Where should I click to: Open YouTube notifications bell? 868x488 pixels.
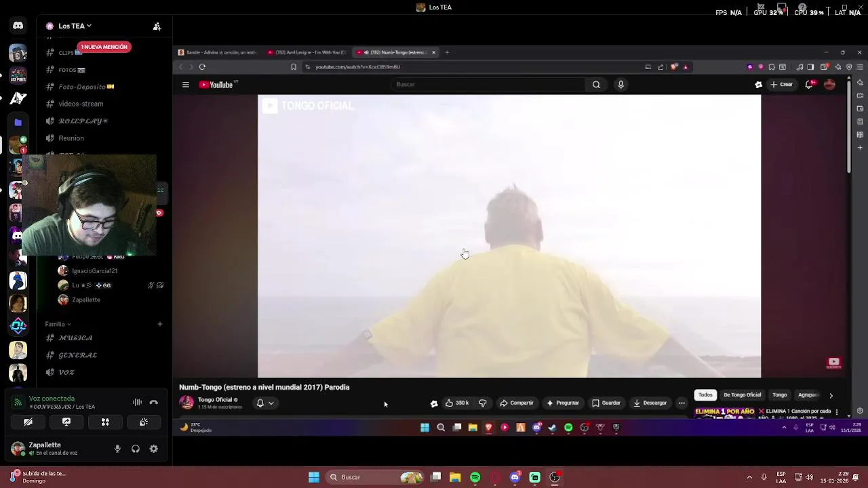click(x=809, y=85)
